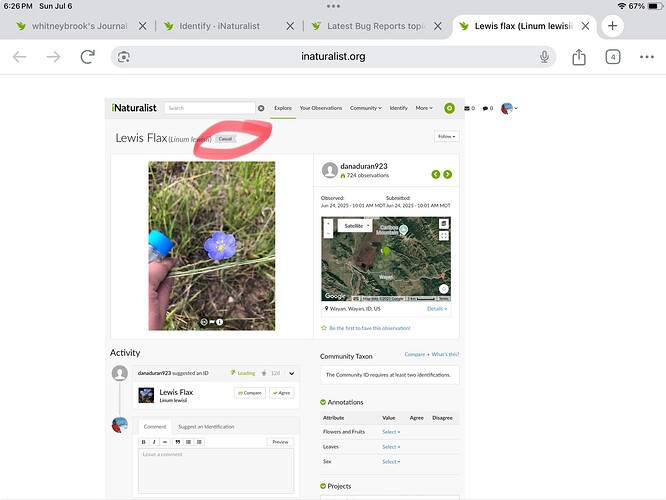Image resolution: width=666 pixels, height=500 pixels.
Task: Go to Your Observations
Action: (321, 108)
